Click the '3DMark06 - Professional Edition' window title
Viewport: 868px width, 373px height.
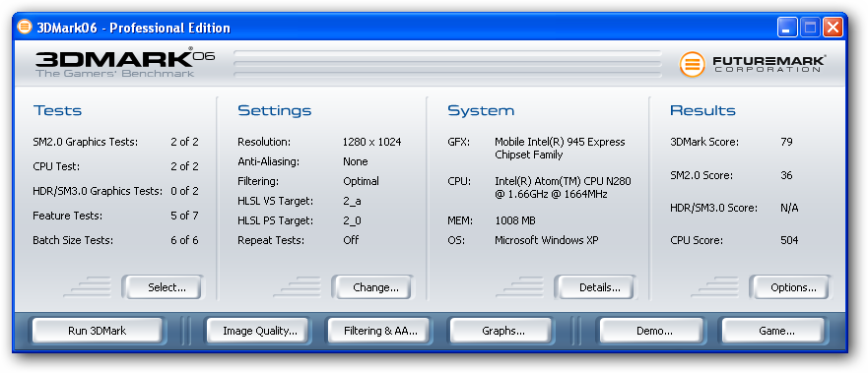click(133, 28)
